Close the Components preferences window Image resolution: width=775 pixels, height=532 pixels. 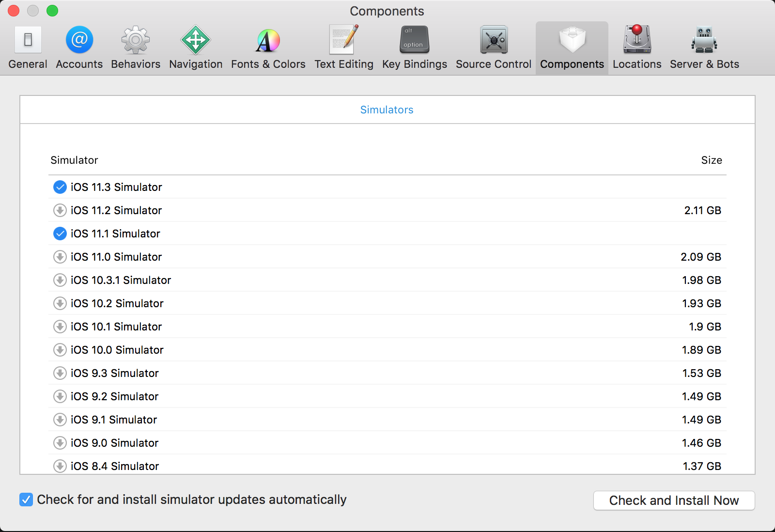tap(14, 11)
